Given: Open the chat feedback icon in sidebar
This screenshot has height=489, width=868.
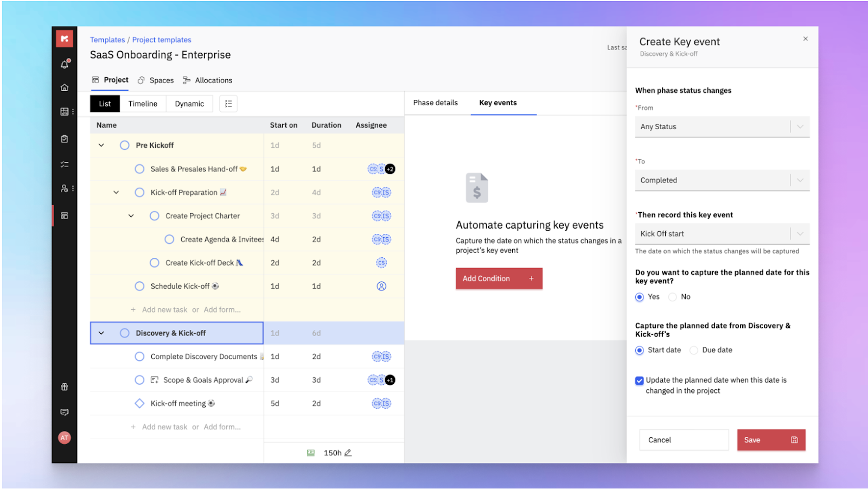Looking at the screenshot, I should pyautogui.click(x=64, y=411).
